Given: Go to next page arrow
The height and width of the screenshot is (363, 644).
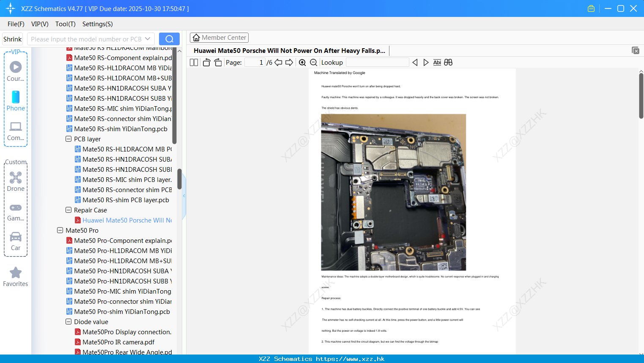Looking at the screenshot, I should coord(289,63).
